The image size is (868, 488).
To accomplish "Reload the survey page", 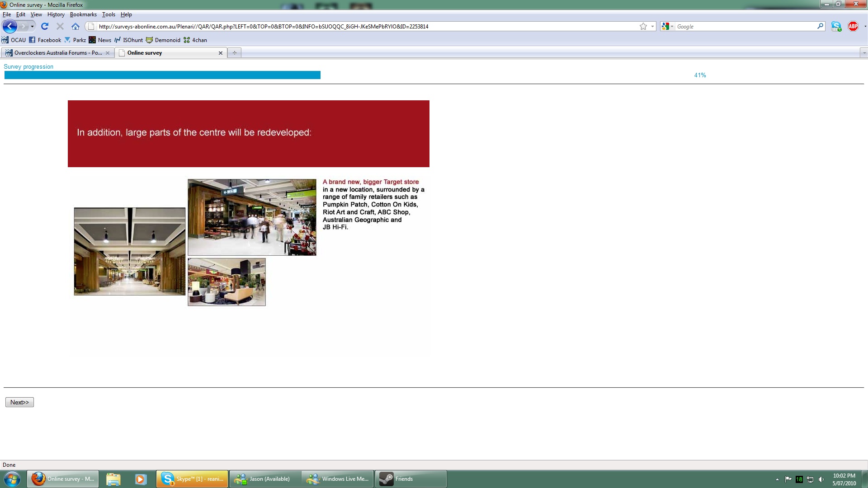I will 45,26.
